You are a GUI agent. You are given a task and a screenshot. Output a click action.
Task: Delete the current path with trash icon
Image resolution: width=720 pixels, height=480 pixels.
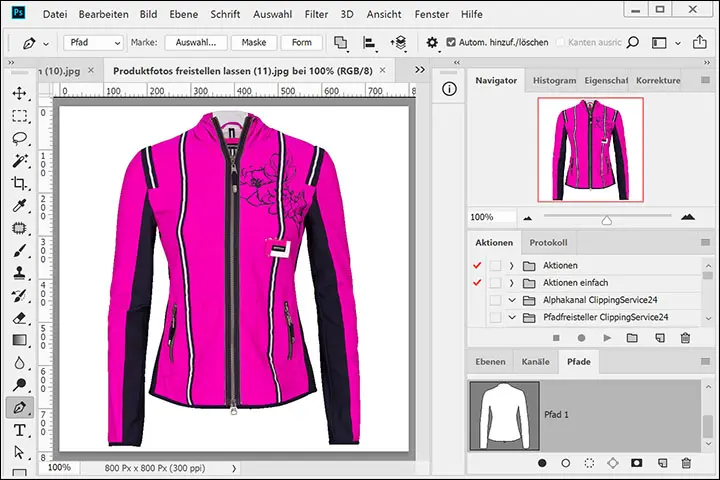pyautogui.click(x=685, y=463)
